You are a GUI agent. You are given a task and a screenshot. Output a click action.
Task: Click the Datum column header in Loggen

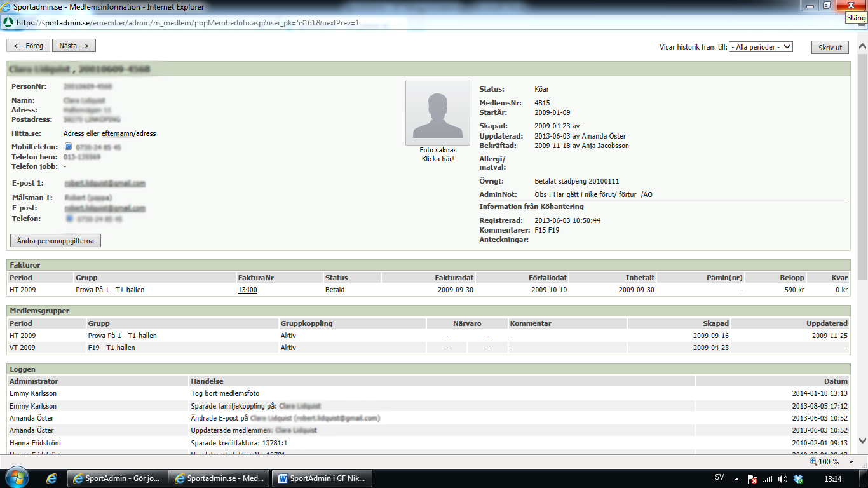pos(773,381)
